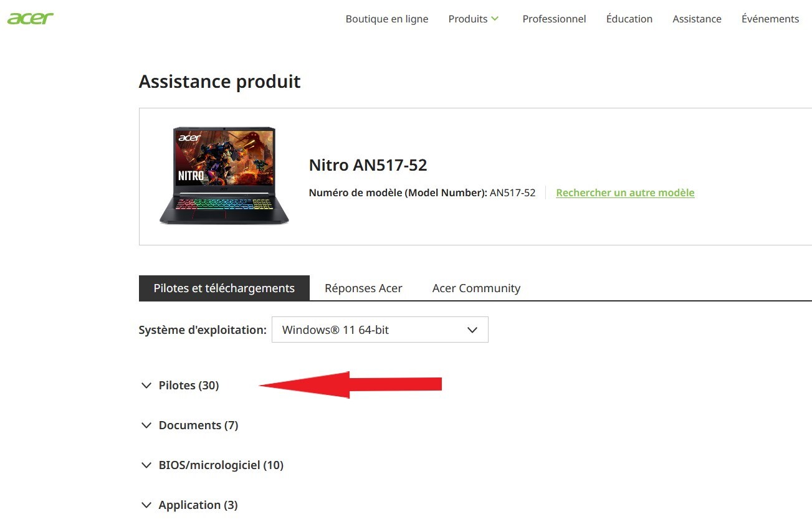The image size is (812, 522).
Task: Click the Acer logo
Action: pos(30,18)
